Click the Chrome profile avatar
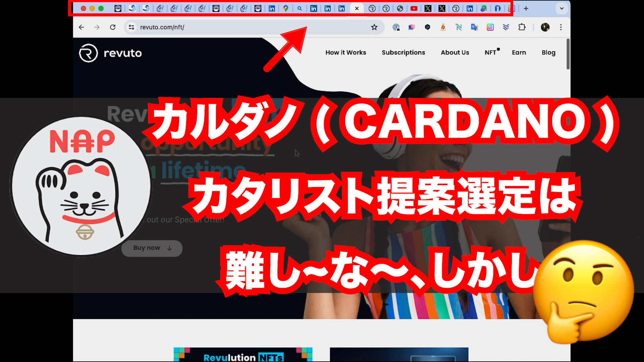 click(545, 27)
